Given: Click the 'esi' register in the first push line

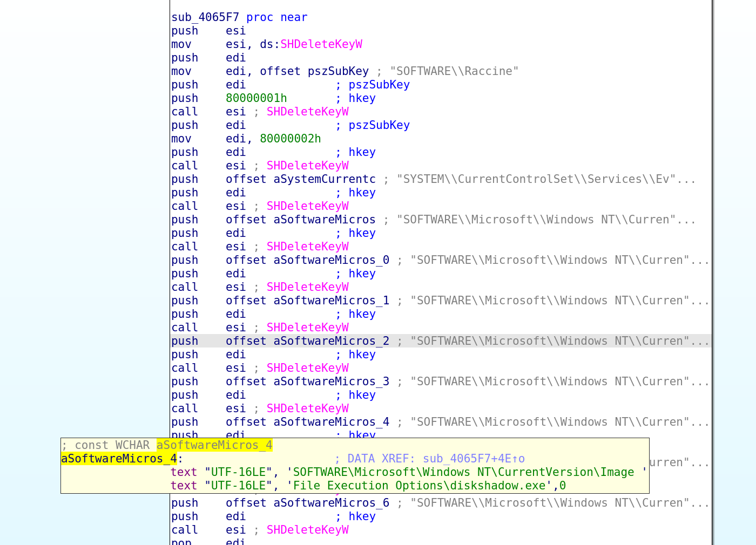Looking at the screenshot, I should coord(236,31).
